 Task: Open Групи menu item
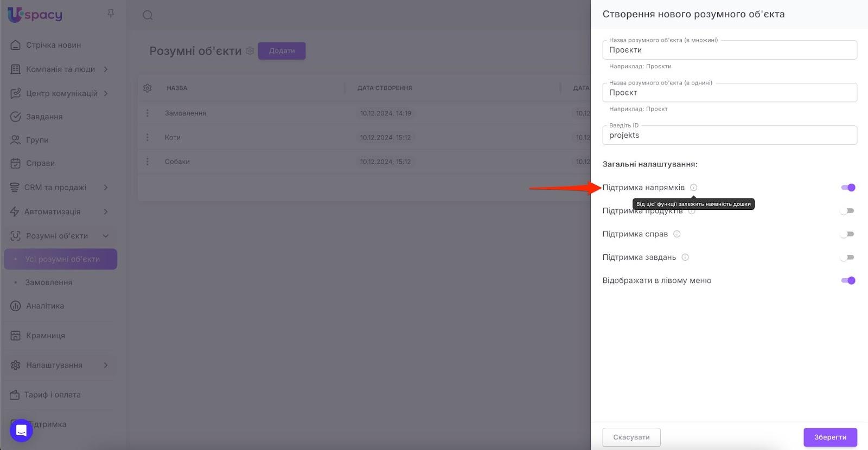click(37, 140)
